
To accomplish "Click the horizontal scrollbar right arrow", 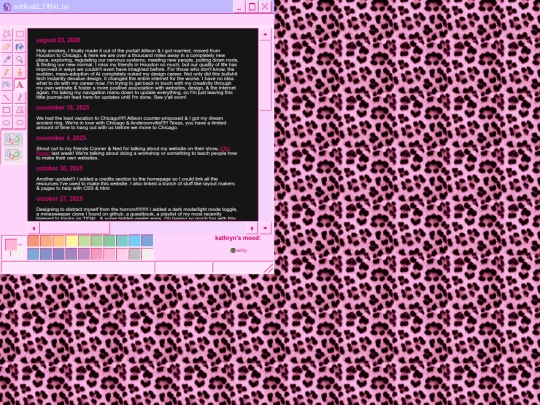I will click(252, 228).
